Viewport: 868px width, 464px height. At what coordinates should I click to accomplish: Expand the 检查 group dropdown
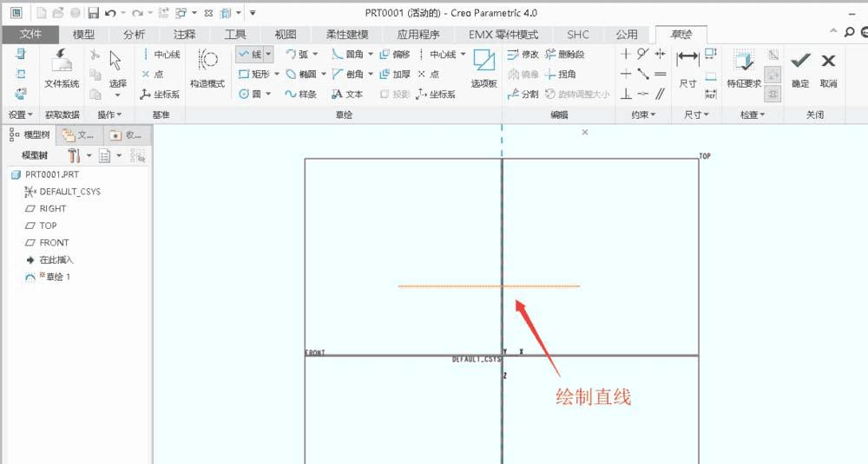coord(753,114)
